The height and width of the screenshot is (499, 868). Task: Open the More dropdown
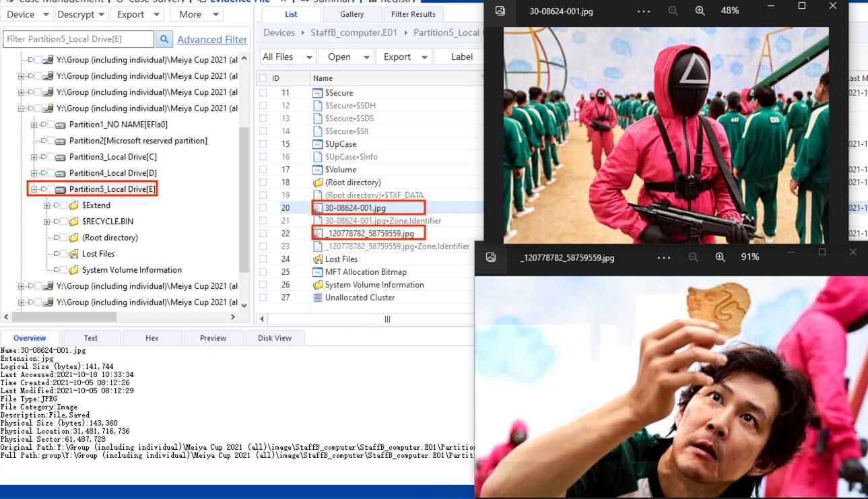[197, 14]
